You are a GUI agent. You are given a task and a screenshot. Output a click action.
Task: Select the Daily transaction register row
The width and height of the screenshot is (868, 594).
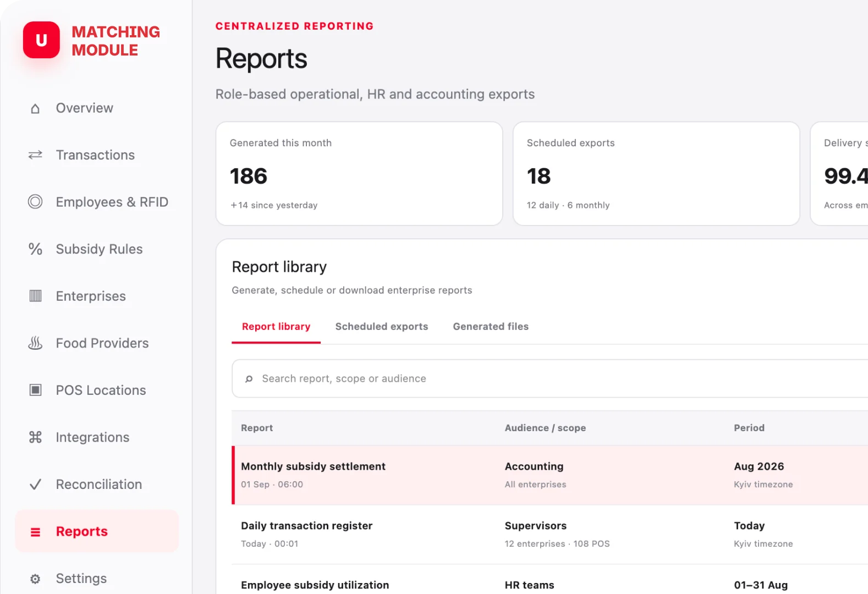coord(550,535)
